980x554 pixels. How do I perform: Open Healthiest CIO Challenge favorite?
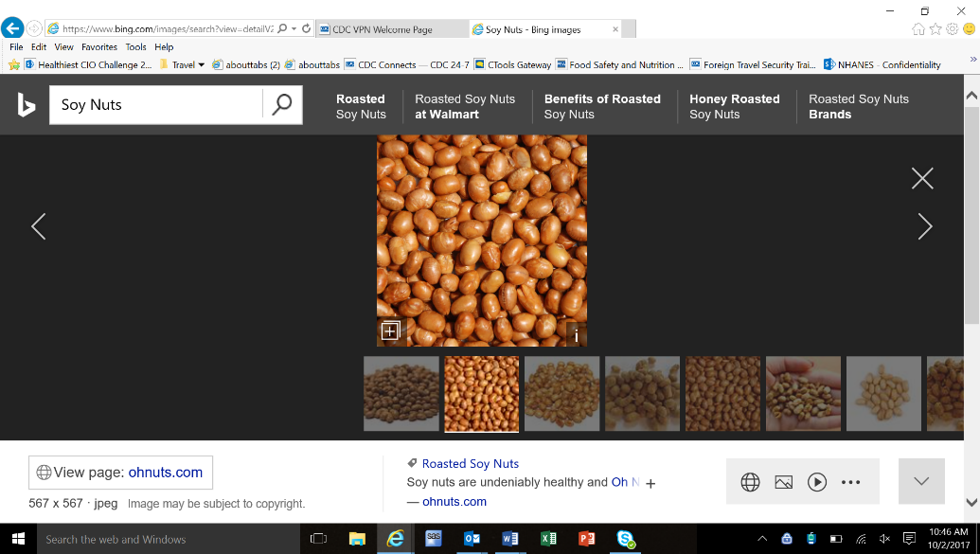tap(88, 64)
